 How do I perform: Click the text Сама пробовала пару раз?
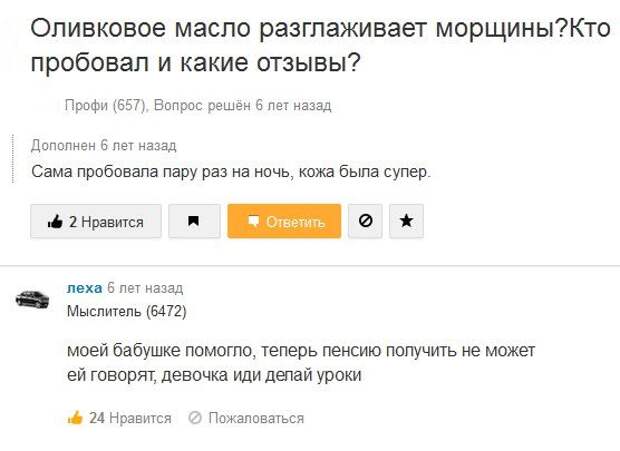tap(231, 171)
